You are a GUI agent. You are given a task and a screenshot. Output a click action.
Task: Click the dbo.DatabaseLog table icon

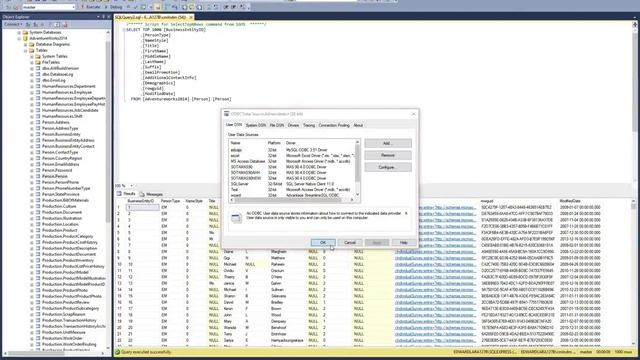38,74
